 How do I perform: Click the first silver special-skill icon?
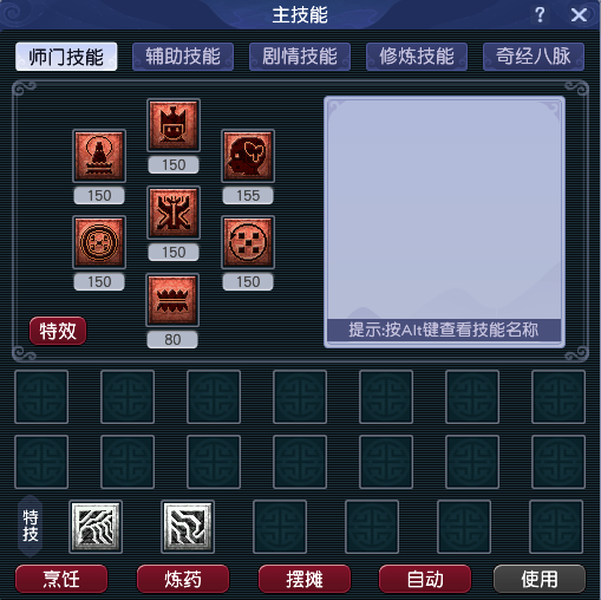(x=96, y=526)
